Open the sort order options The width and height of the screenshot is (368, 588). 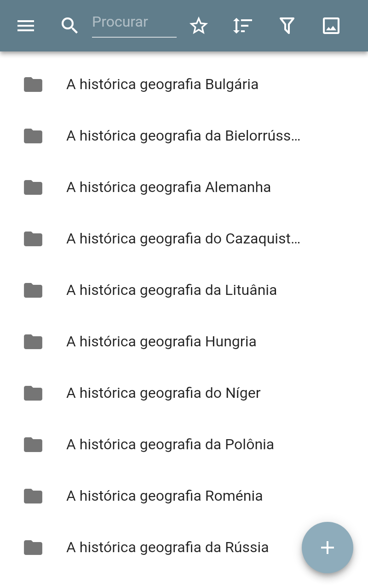(x=242, y=26)
